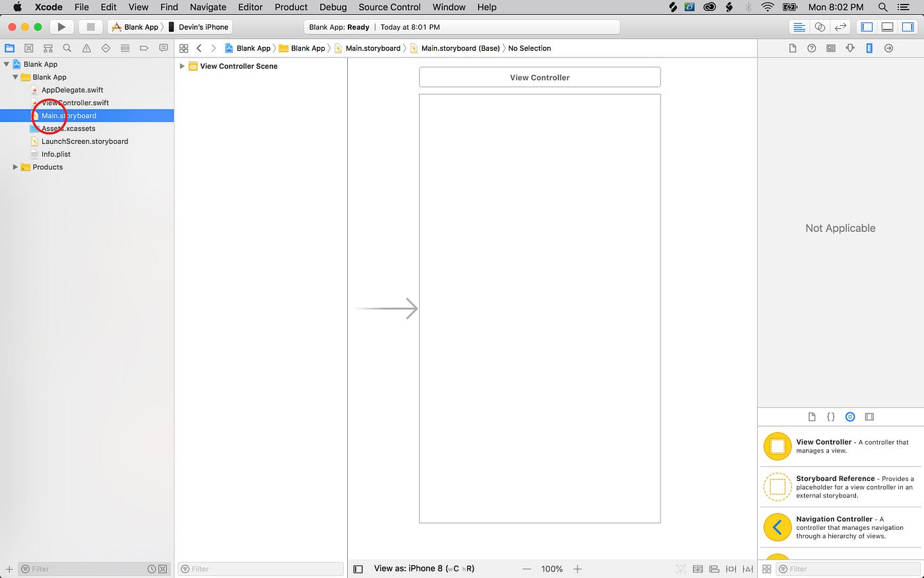
Task: Choose the Blank App scheme selector
Action: (135, 27)
